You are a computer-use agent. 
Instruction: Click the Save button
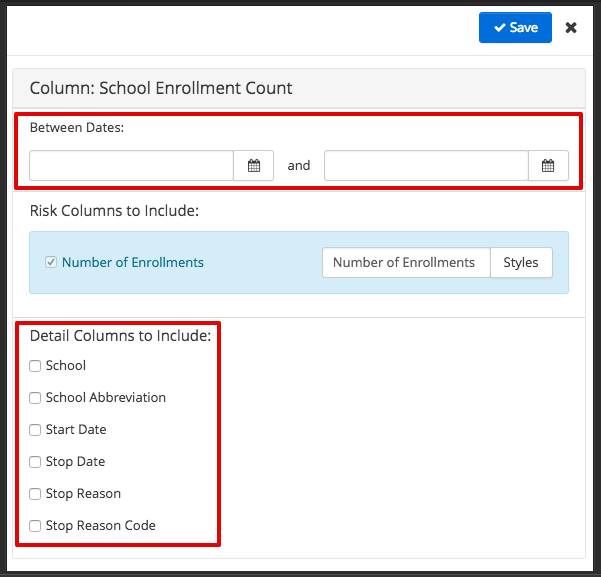coord(515,28)
